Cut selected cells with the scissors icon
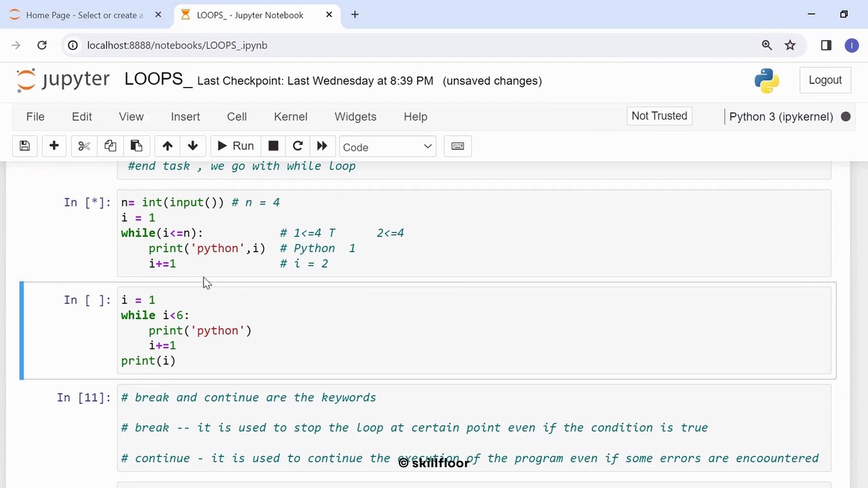 (84, 146)
